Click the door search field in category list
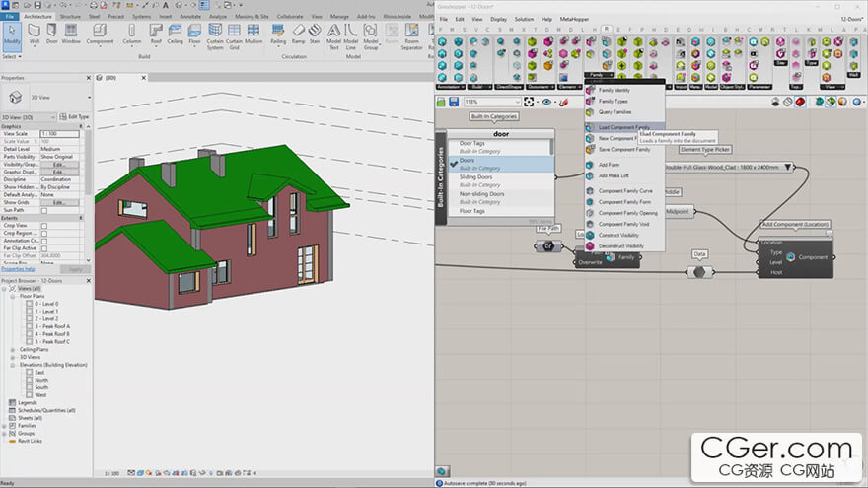868x488 pixels. pos(500,134)
